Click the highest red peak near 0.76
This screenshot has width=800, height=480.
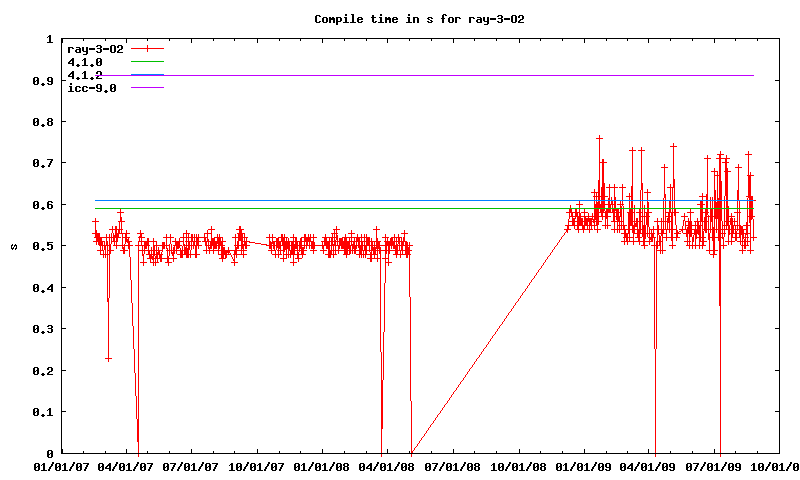click(599, 138)
